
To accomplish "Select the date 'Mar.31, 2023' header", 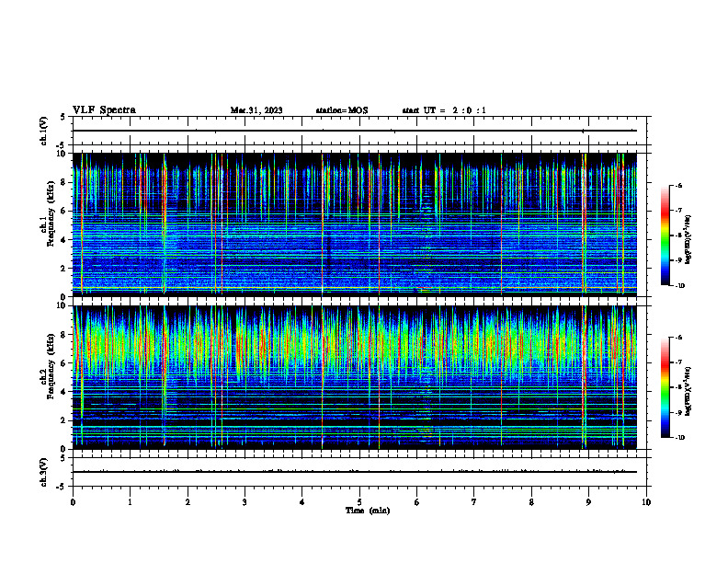I will pyautogui.click(x=256, y=110).
